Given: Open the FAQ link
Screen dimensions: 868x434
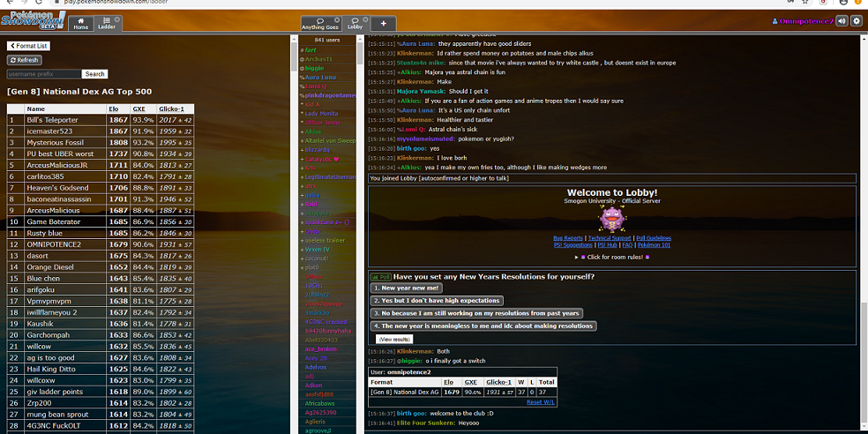Looking at the screenshot, I should (627, 244).
